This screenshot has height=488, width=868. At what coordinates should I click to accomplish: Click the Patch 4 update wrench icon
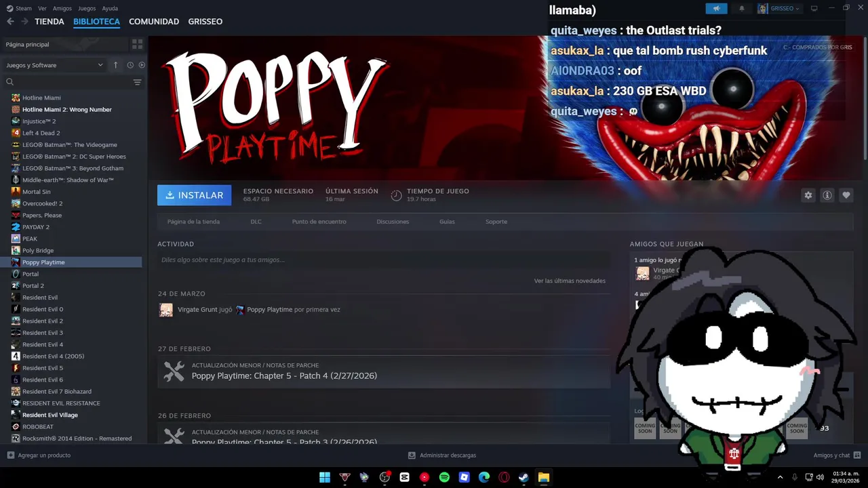pos(174,371)
